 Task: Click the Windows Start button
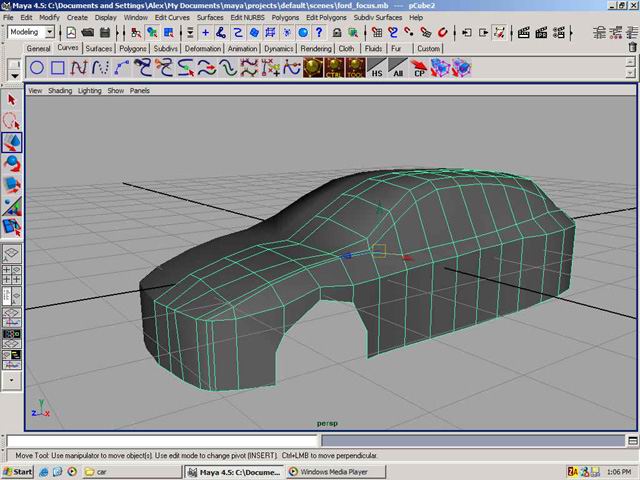[x=18, y=471]
